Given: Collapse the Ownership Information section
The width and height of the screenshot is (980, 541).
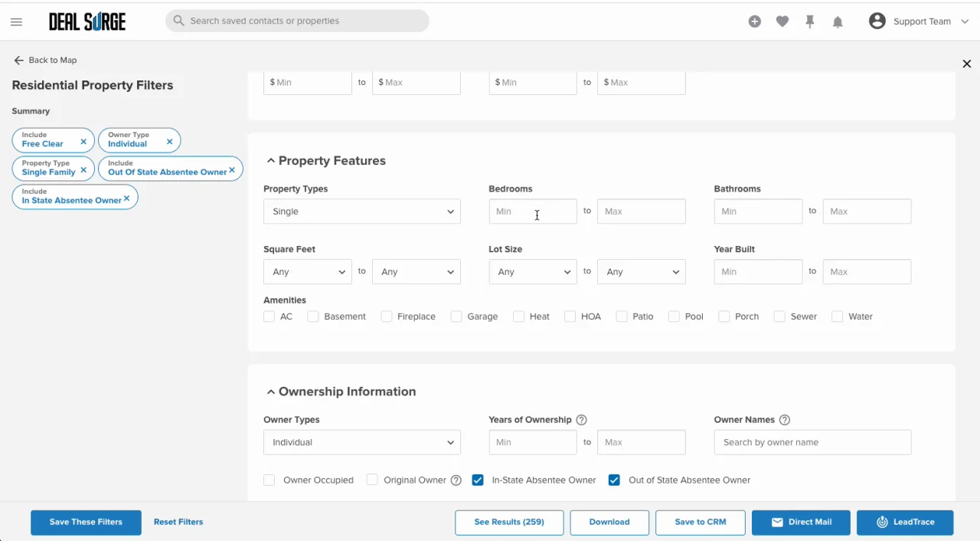Looking at the screenshot, I should point(270,392).
